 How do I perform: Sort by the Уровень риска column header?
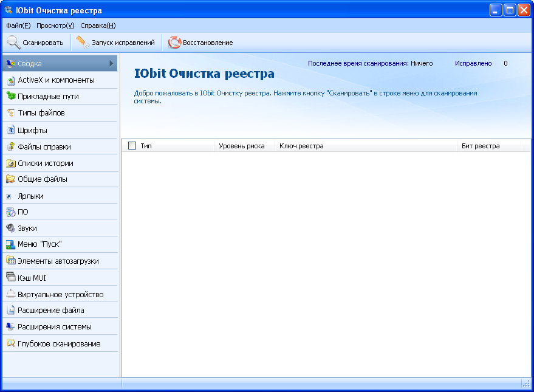244,146
